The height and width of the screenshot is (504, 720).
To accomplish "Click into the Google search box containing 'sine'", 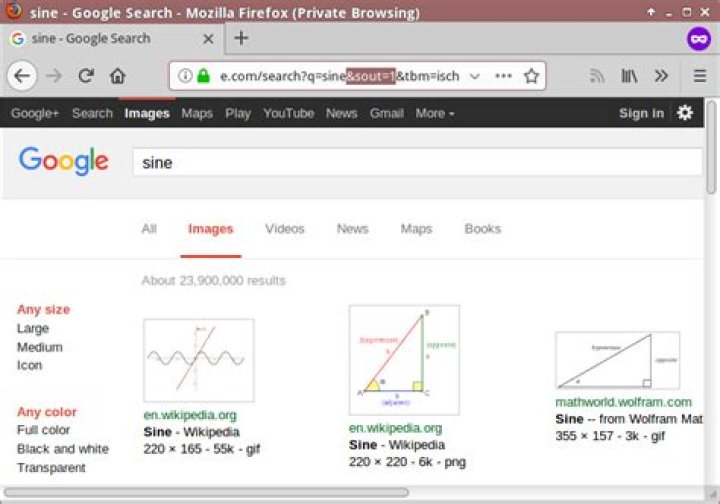I will (417, 162).
